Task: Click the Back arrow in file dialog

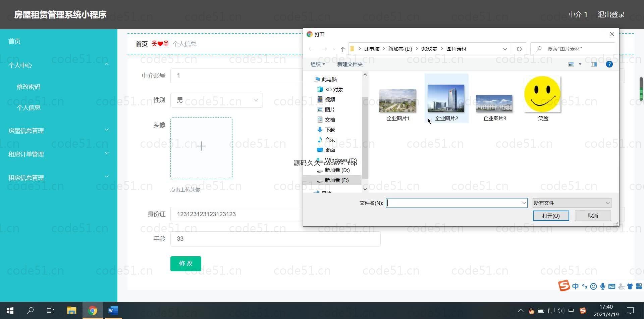Action: click(x=311, y=49)
